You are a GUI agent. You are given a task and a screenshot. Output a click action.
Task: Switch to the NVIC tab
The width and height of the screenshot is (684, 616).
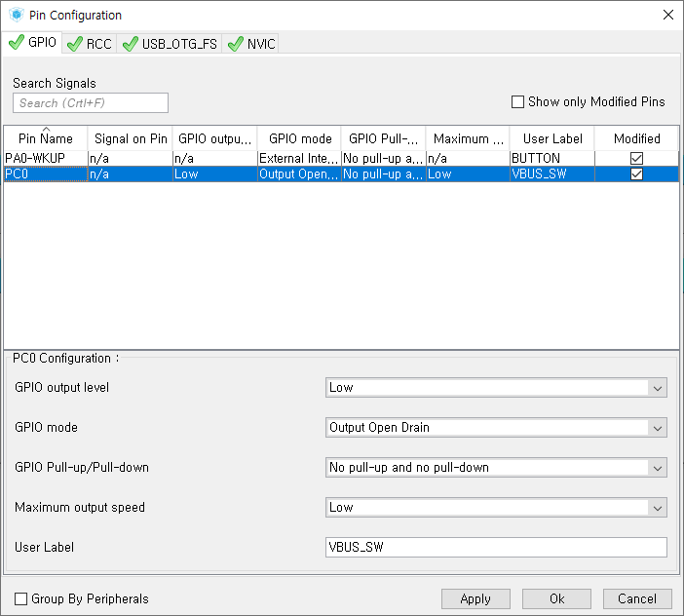coord(250,44)
